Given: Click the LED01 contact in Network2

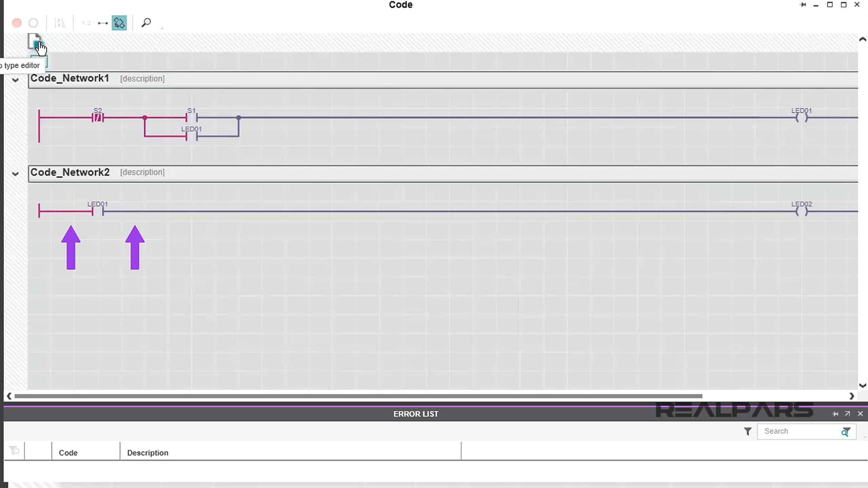Looking at the screenshot, I should pos(97,210).
